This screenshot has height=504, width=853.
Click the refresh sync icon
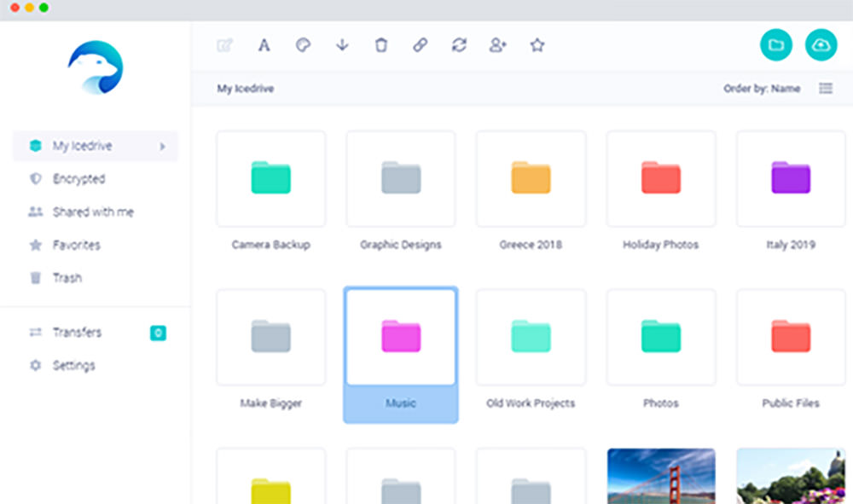[x=459, y=45]
